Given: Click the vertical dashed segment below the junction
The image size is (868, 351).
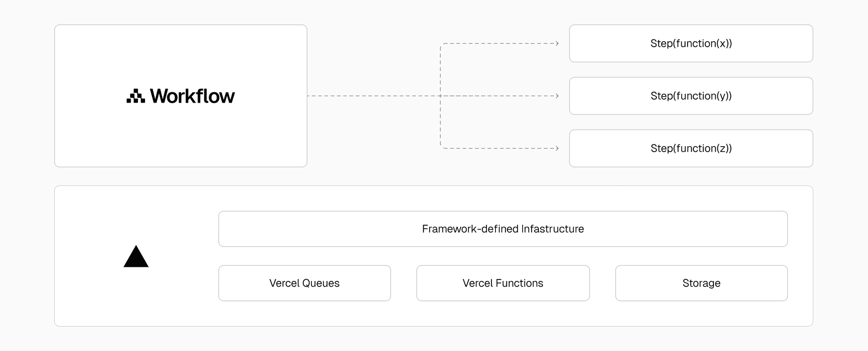Looking at the screenshot, I should [x=440, y=122].
